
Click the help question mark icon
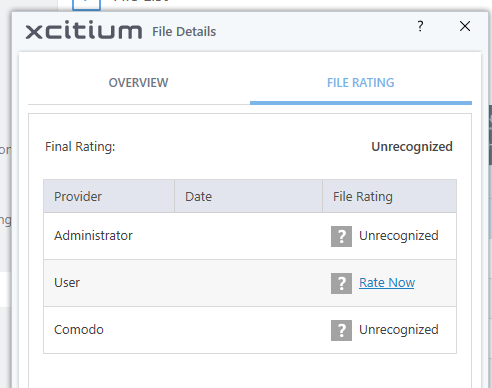[x=420, y=26]
